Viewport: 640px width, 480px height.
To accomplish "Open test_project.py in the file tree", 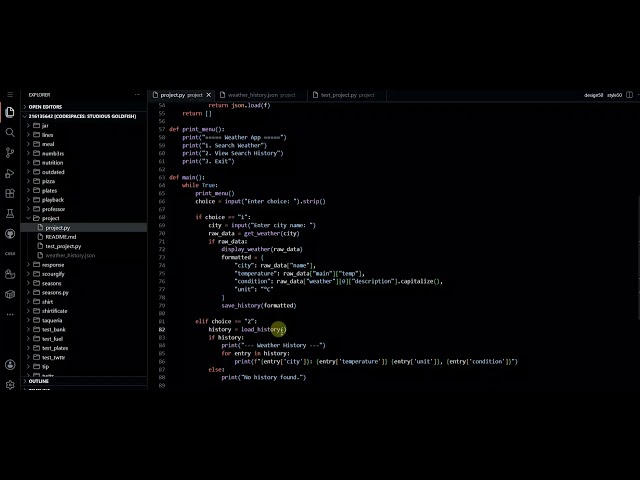I will (x=84, y=246).
